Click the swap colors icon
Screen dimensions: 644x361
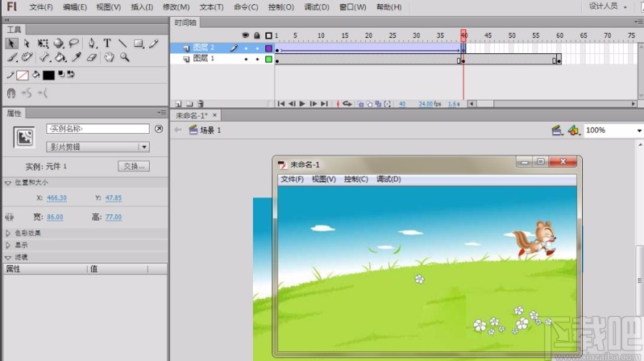click(71, 74)
